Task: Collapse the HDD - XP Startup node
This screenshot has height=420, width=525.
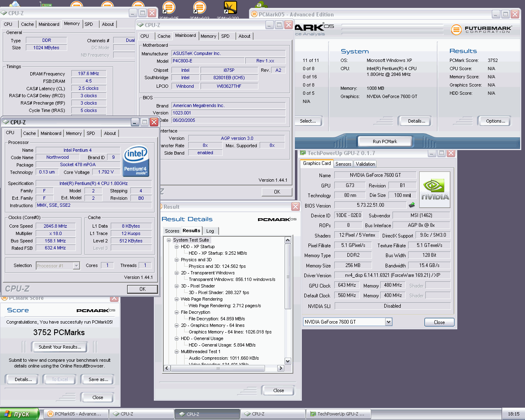Action: point(176,247)
